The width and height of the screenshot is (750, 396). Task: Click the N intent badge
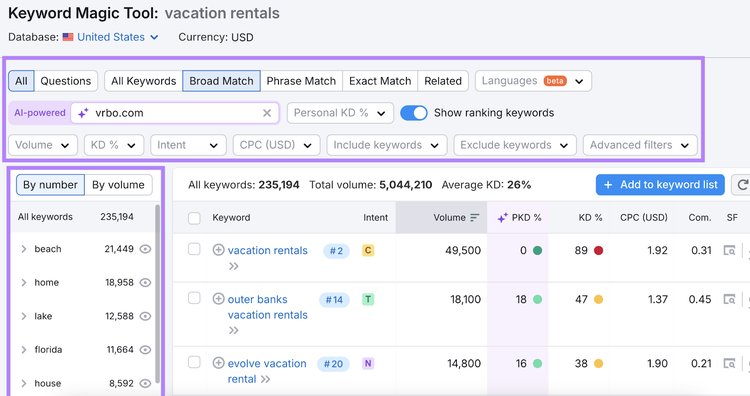coord(368,363)
